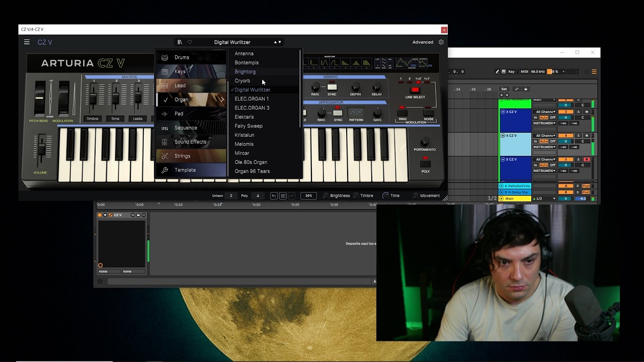The width and height of the screenshot is (644, 362).
Task: Click the 26% zoom level button
Action: tap(308, 196)
